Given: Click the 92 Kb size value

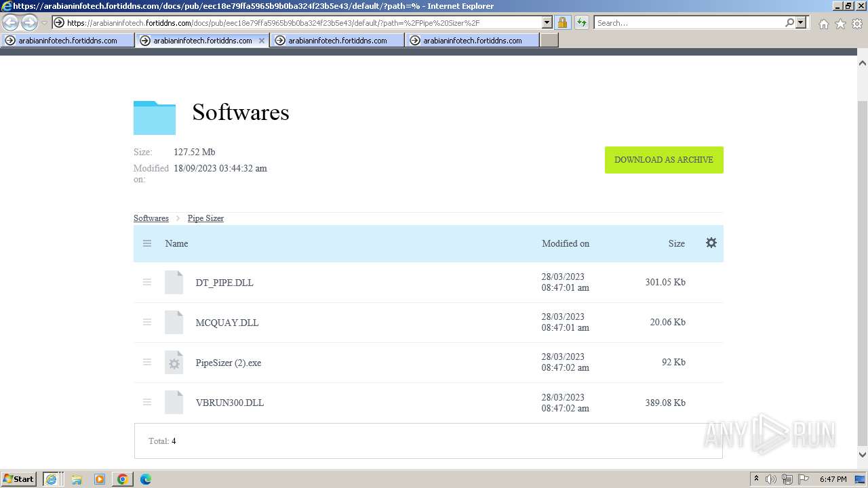Looking at the screenshot, I should 674,362.
